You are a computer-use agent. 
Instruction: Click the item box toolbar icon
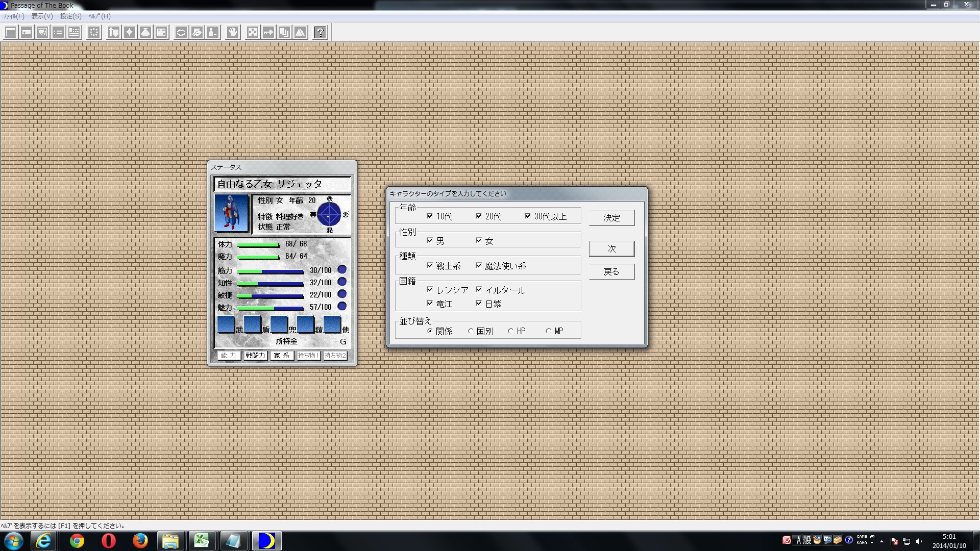pyautogui.click(x=161, y=32)
